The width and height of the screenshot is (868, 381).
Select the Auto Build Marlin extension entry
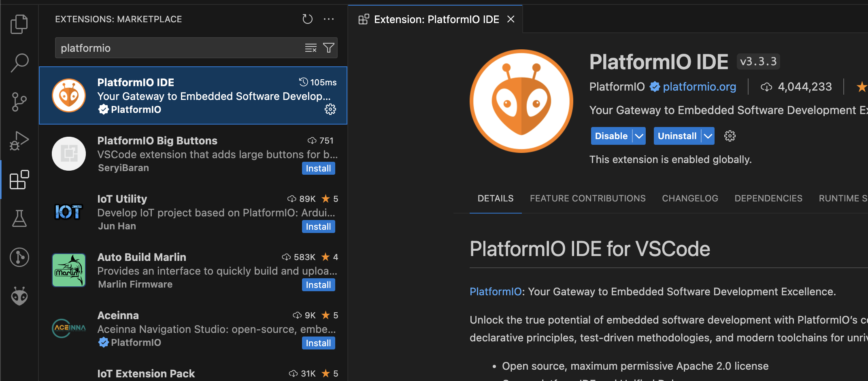193,270
